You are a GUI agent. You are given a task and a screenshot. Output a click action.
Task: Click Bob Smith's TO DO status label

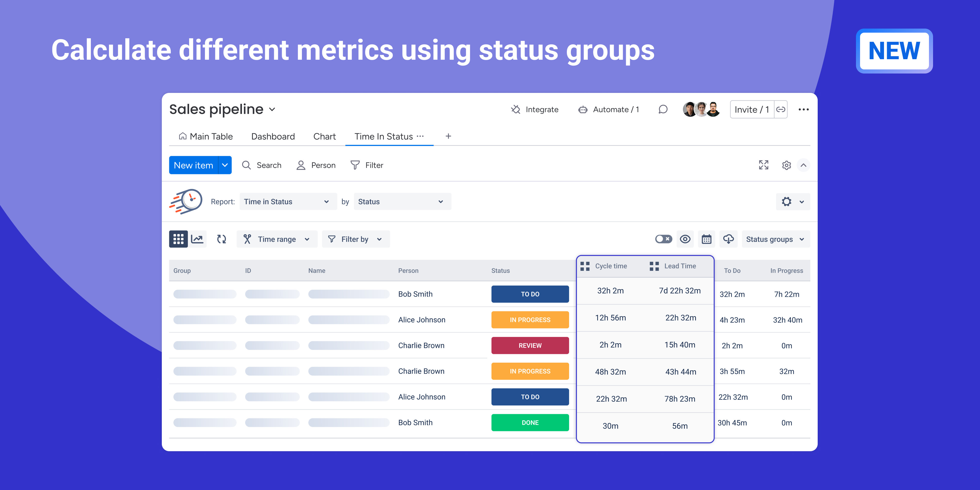[530, 294]
